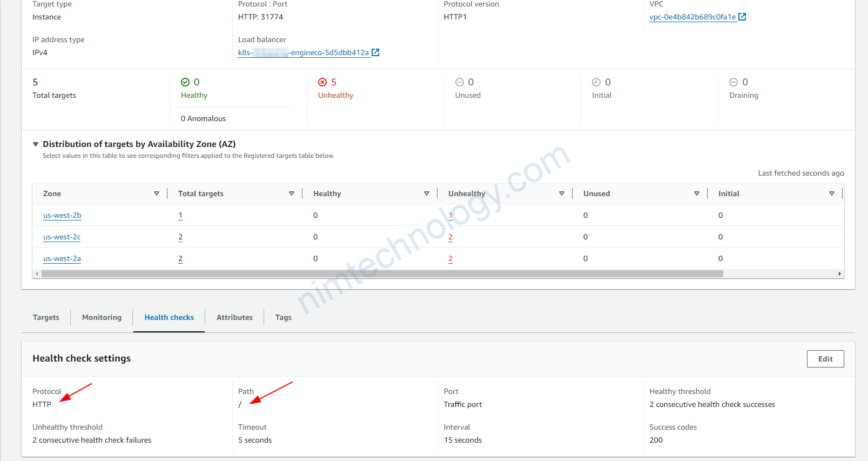Sort the Healthy column arrow
Viewport: 868px width, 461px height.
pyautogui.click(x=427, y=193)
